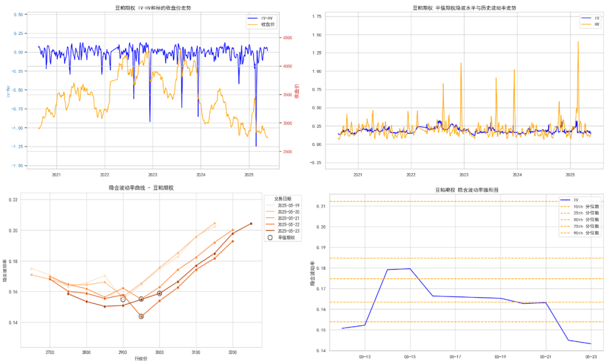Click the 2700 strike tick label

[x=50, y=352]
